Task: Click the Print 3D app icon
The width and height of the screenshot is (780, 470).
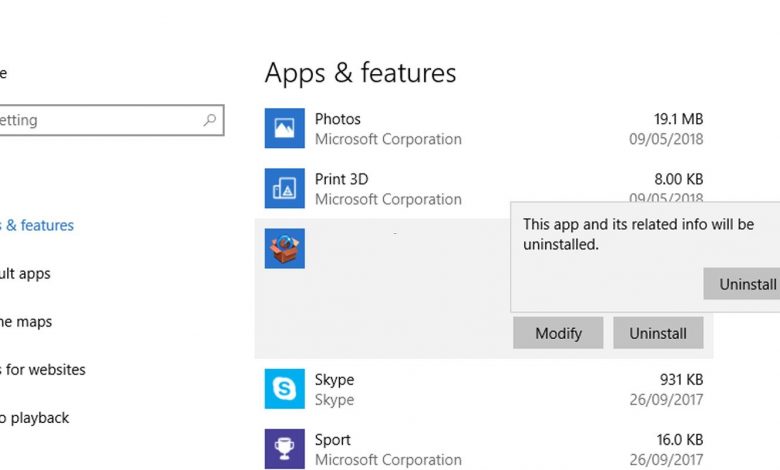Action: pyautogui.click(x=284, y=188)
